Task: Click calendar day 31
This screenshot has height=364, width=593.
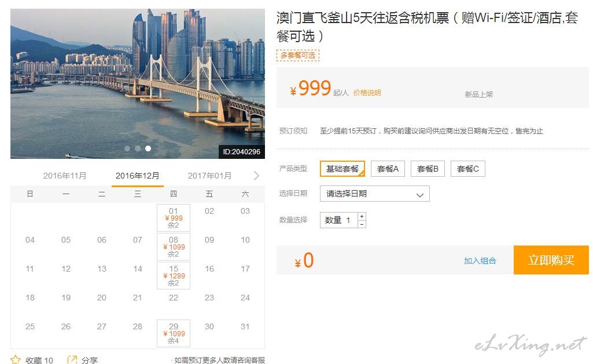Action: tap(245, 326)
